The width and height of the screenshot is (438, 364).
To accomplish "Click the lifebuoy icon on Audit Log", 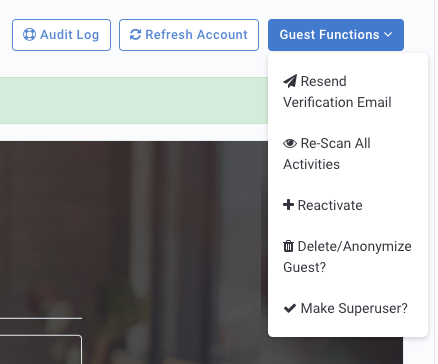I will pos(29,35).
